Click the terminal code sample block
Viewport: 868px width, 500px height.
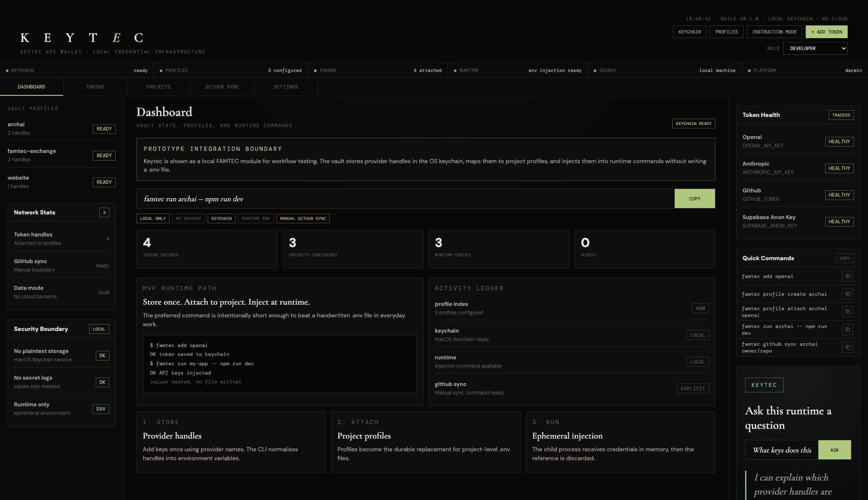point(280,364)
